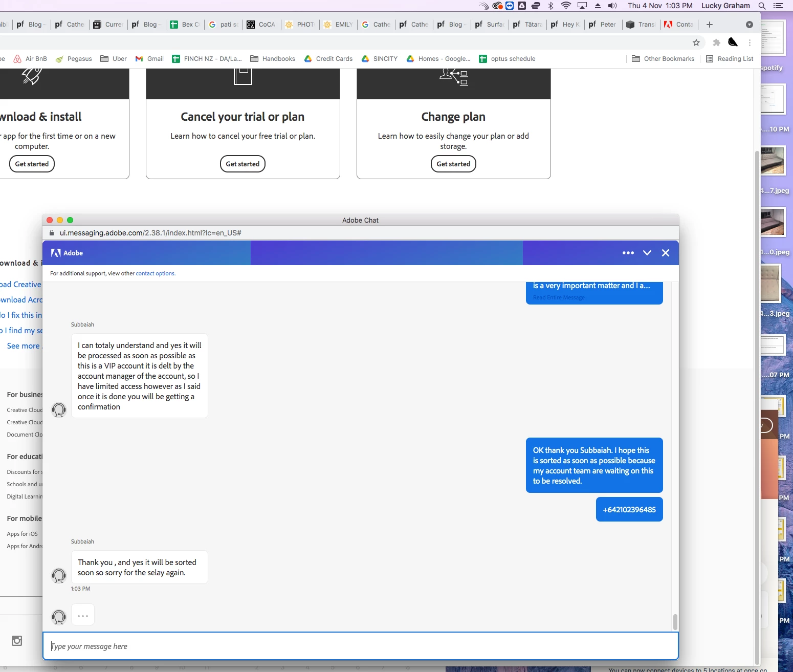The height and width of the screenshot is (672, 793).
Task: Open the Adobe Chat options ellipsis menu
Action: (628, 253)
